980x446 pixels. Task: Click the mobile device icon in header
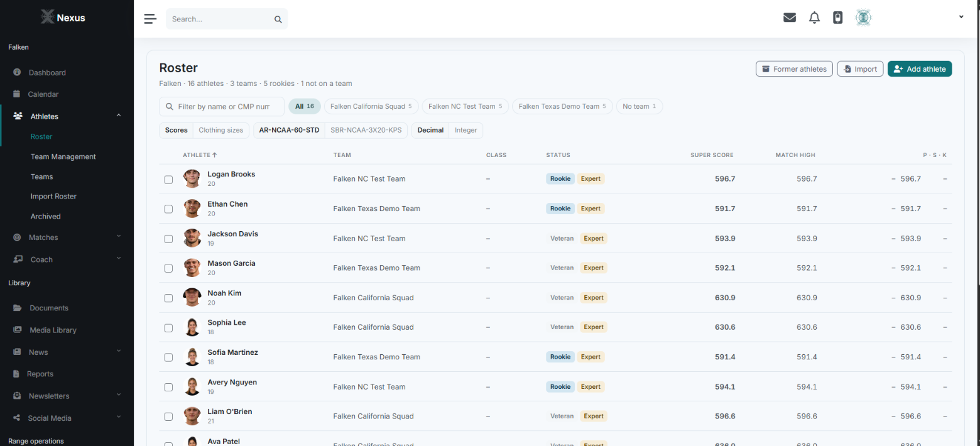point(837,18)
